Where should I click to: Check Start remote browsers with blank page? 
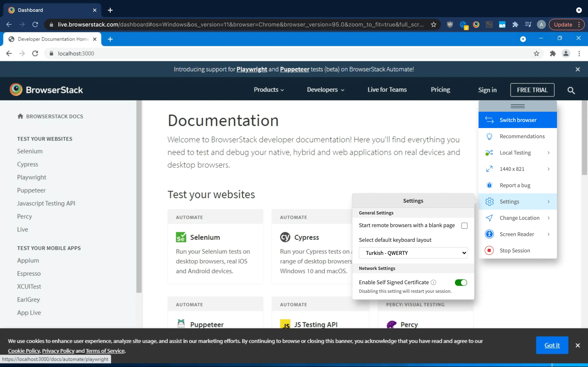click(464, 226)
